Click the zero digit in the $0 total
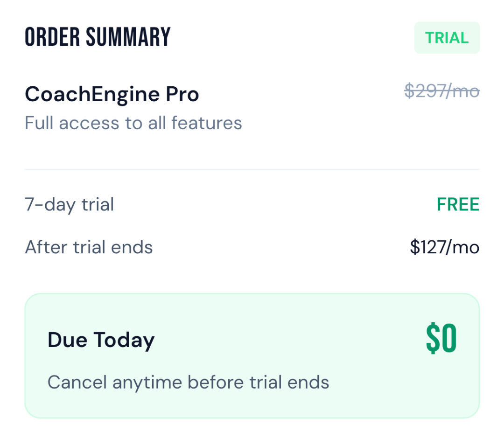The image size is (504, 445). [449, 340]
